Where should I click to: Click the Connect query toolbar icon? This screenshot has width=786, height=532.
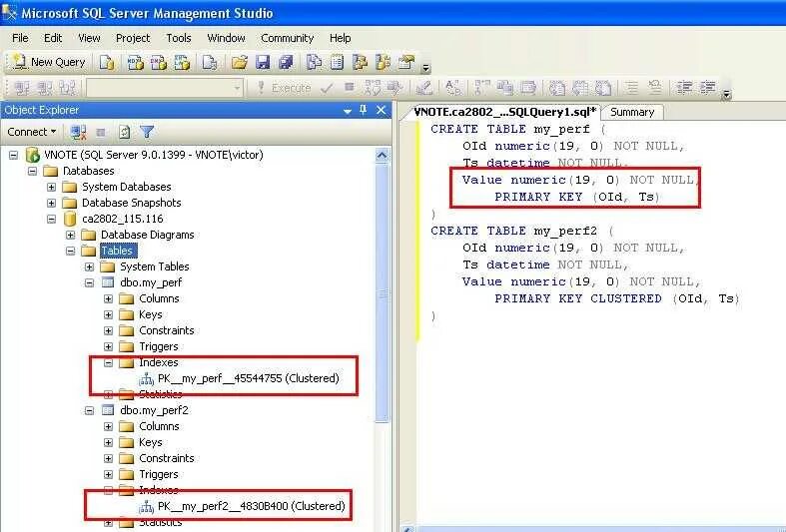coord(22,88)
